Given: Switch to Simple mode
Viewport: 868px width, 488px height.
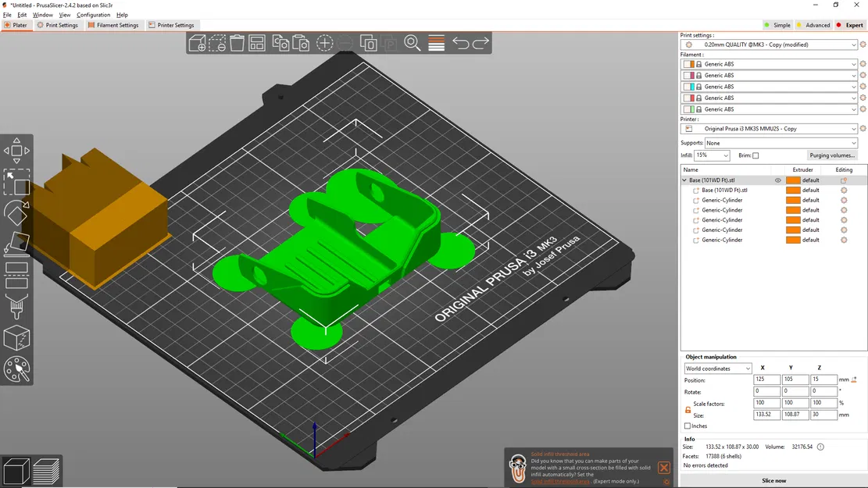Looking at the screenshot, I should 778,25.
